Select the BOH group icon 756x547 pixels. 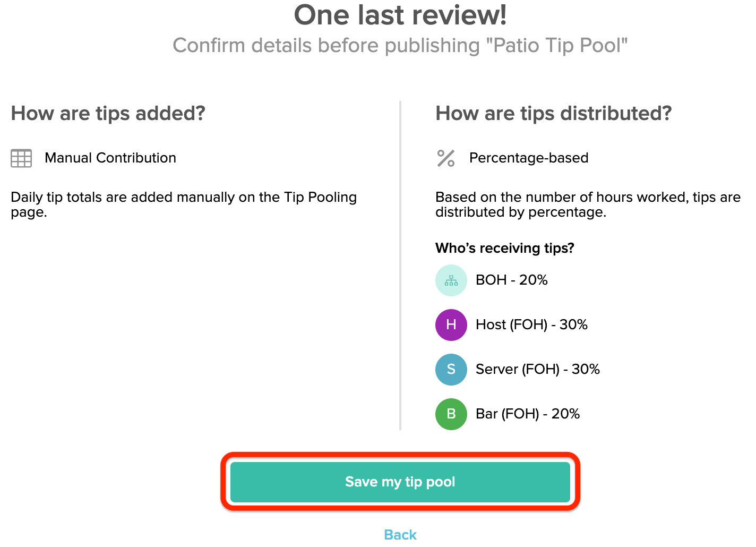[451, 280]
